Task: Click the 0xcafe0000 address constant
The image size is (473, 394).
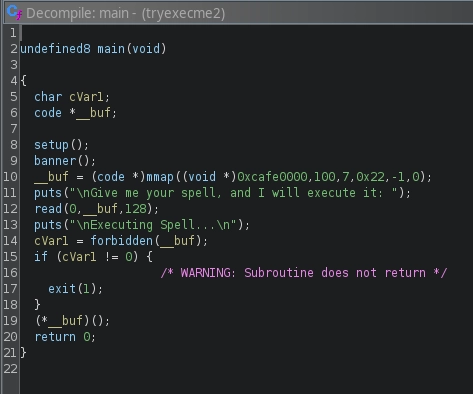Action: 272,177
